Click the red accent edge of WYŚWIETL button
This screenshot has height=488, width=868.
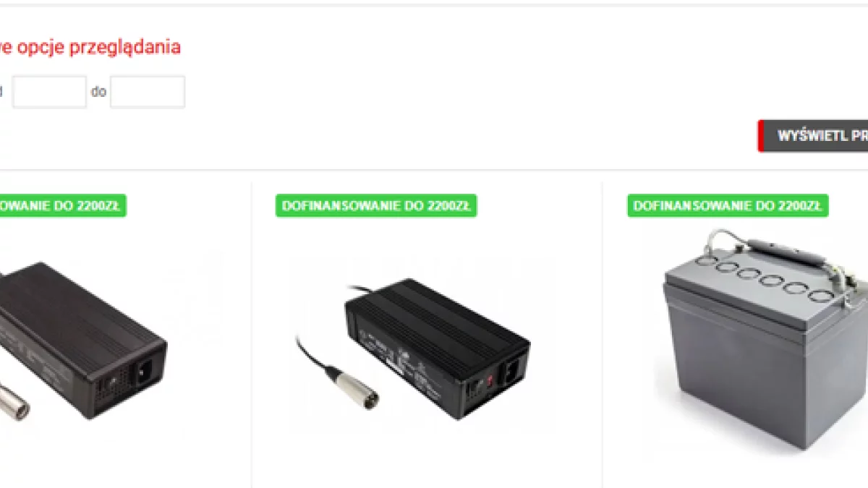[x=760, y=136]
